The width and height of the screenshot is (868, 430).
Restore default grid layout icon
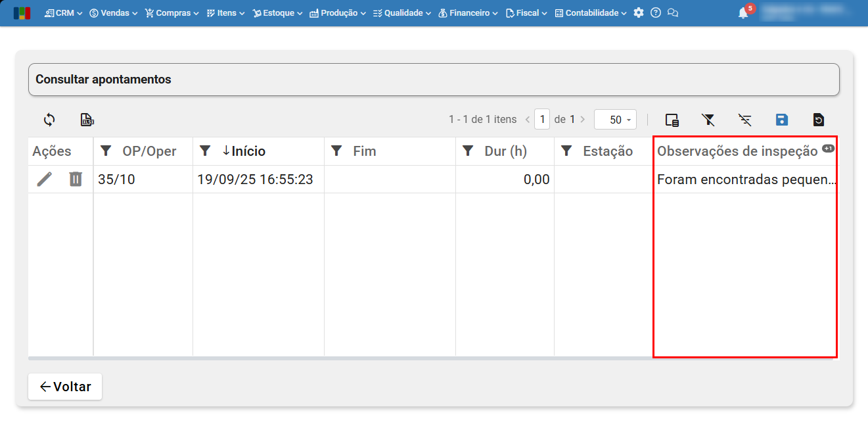(x=818, y=120)
